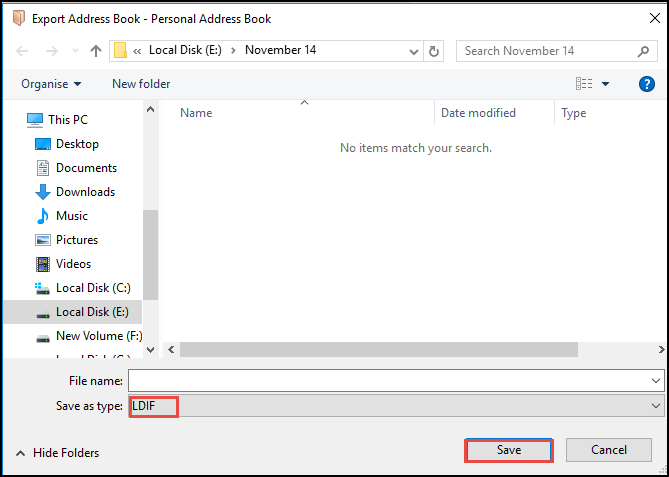
Task: Open Downloads in navigation pane
Action: (x=86, y=192)
